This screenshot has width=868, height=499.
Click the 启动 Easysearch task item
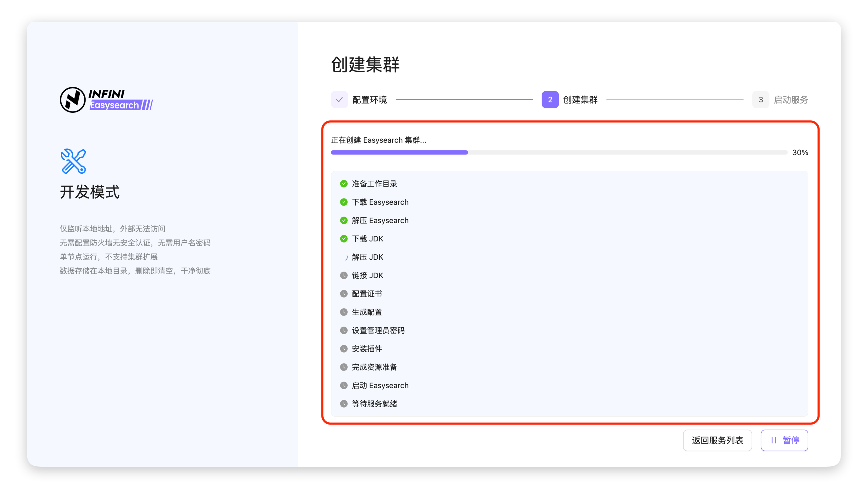(x=380, y=385)
